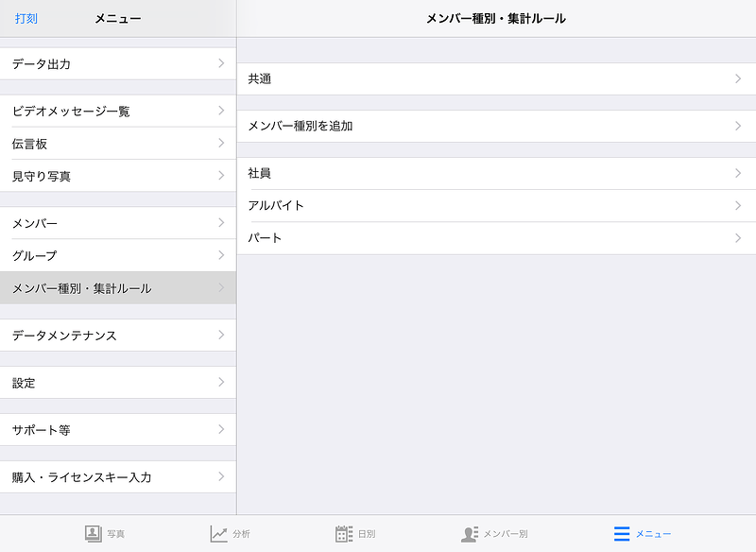Open データメンテナンス settings row
The height and width of the screenshot is (552, 756).
point(118,336)
